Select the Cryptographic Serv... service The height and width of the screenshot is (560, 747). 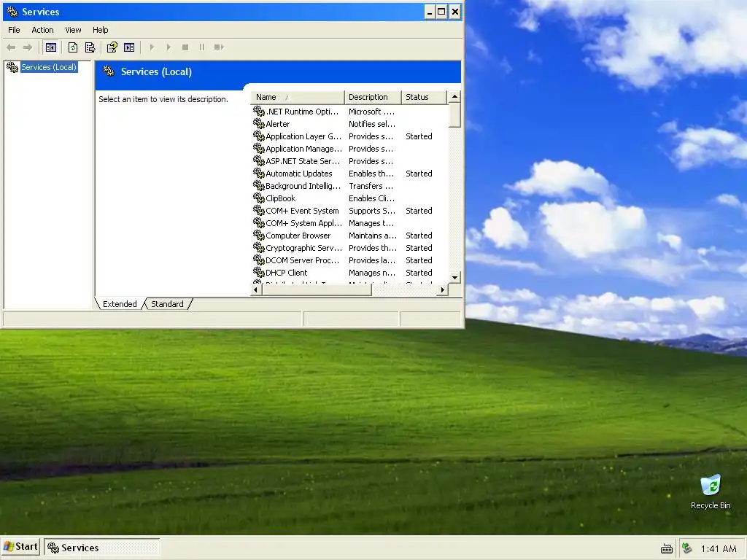(303, 248)
